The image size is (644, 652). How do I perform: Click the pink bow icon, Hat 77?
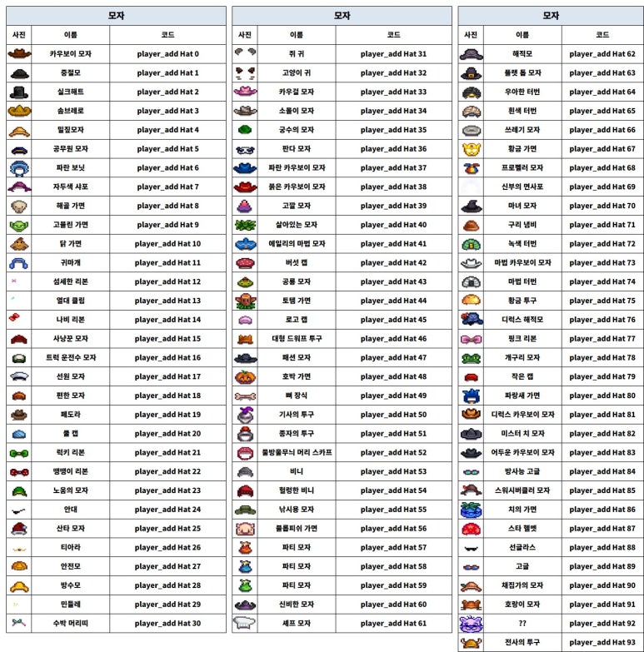coord(472,339)
